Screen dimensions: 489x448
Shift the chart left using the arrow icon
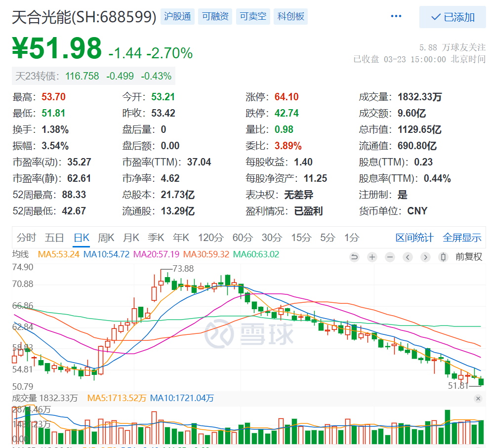click(407, 257)
